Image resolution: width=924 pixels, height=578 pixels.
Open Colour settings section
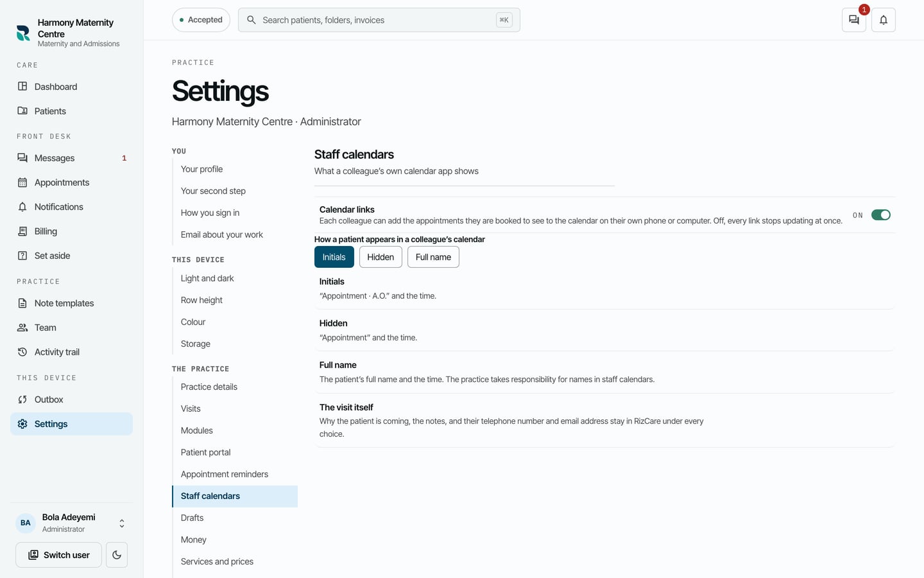[x=235, y=322]
